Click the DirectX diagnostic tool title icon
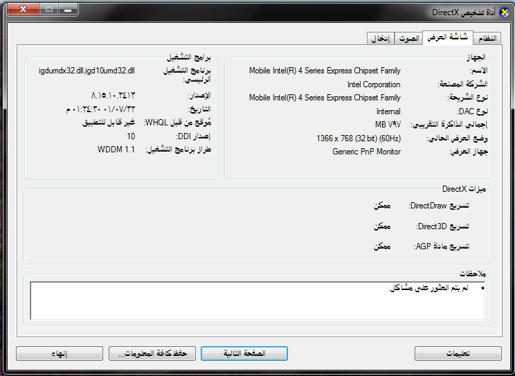515x376 pixels. 505,12
